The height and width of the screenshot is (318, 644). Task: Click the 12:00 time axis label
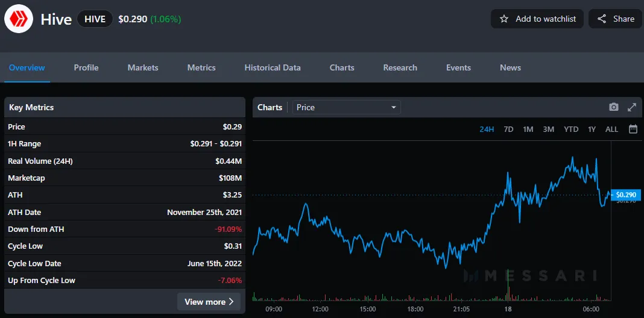pyautogui.click(x=320, y=308)
